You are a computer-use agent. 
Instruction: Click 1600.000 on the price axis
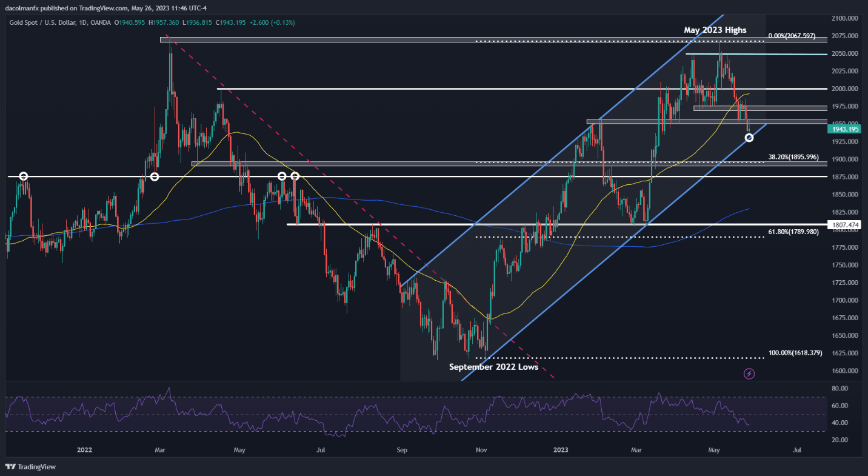(846, 370)
